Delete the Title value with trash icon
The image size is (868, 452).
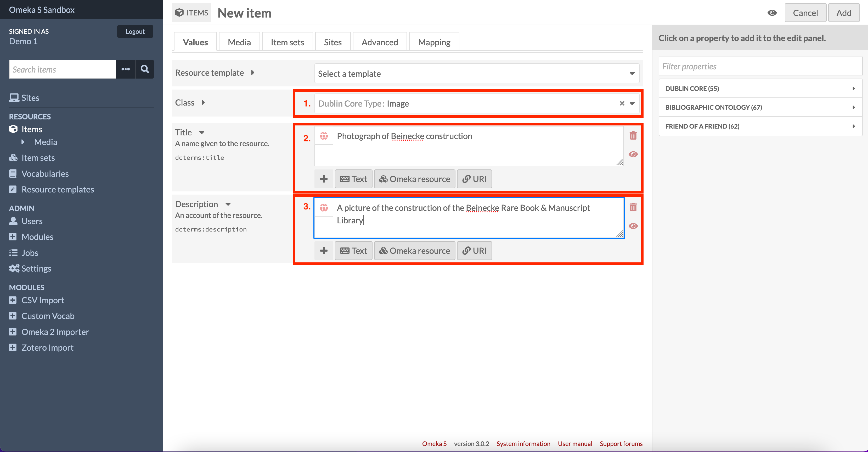click(633, 136)
